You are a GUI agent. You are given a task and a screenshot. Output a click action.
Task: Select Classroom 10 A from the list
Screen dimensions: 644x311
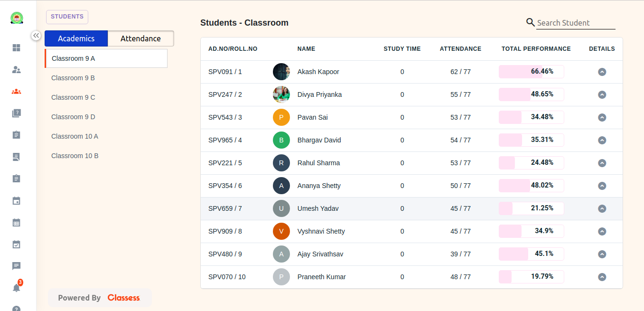click(75, 136)
